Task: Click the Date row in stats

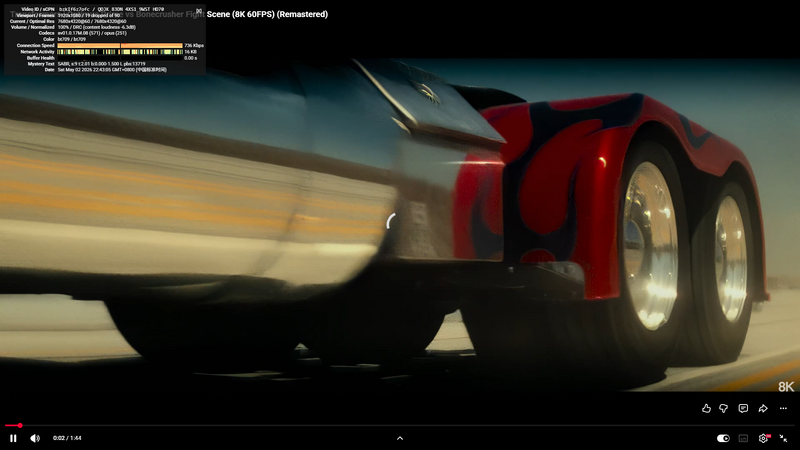Action: [105, 70]
